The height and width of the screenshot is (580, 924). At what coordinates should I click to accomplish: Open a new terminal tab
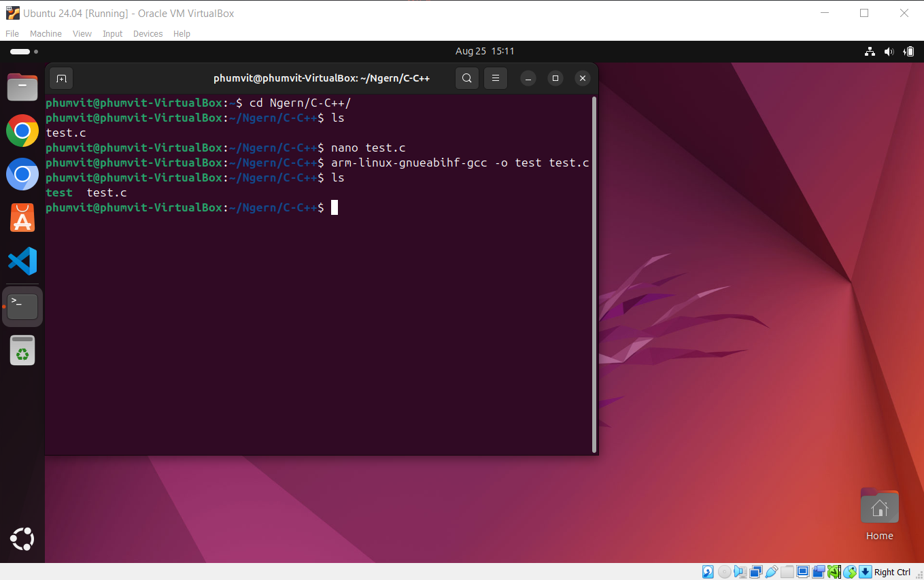pos(61,78)
